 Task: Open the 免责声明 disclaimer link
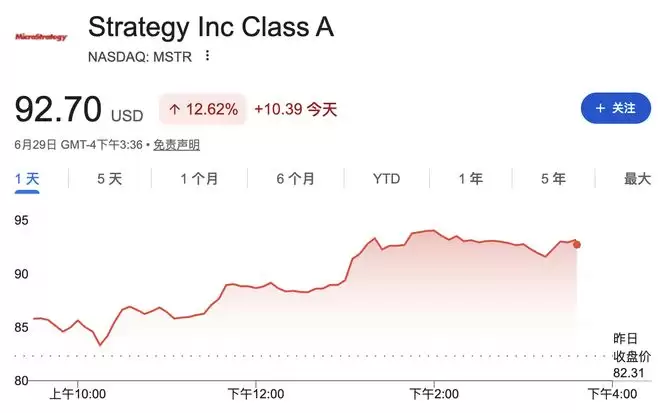(x=176, y=145)
